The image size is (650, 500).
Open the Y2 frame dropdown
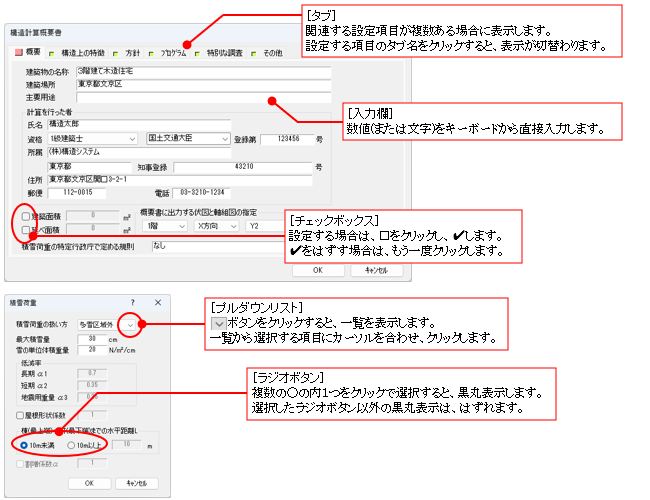(x=265, y=226)
